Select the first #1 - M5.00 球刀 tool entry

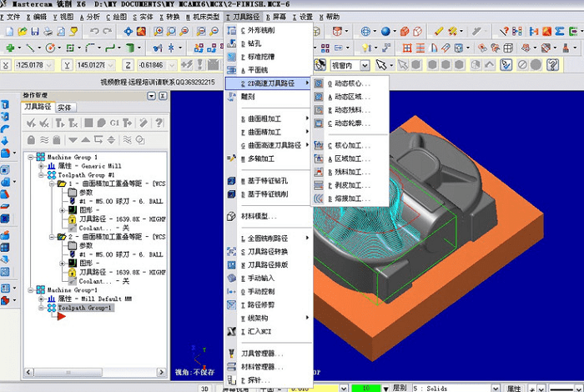click(x=121, y=201)
